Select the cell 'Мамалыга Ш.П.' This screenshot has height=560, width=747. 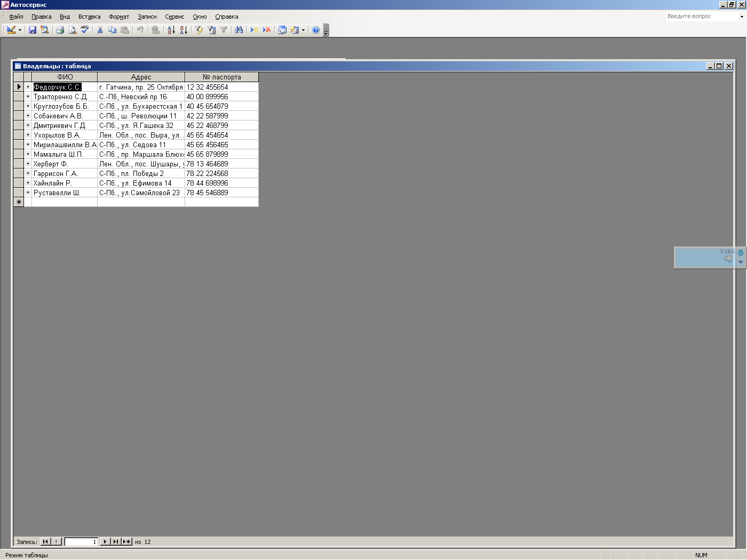coord(65,154)
